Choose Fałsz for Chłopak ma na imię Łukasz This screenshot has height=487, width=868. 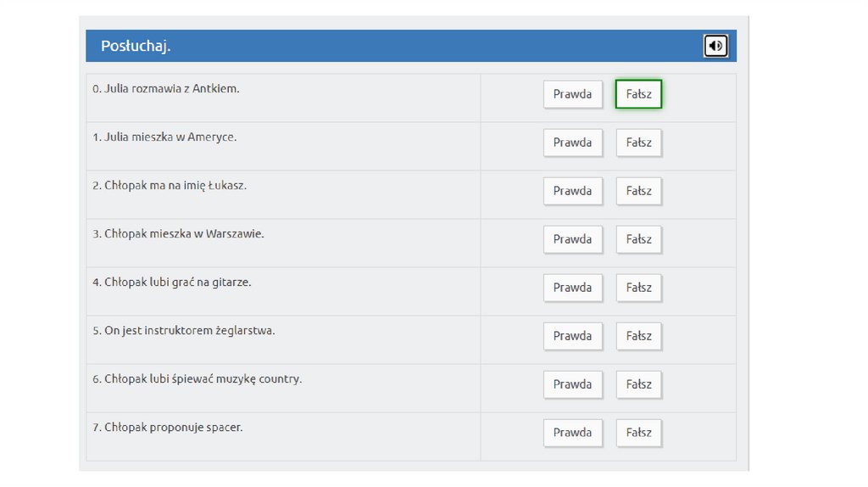[638, 191]
